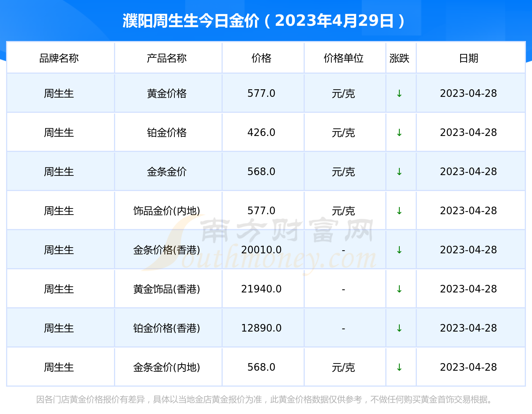This screenshot has width=532, height=414.
Task: Click 元/克 unit in 金条金价(内地) row
Action: click(344, 367)
